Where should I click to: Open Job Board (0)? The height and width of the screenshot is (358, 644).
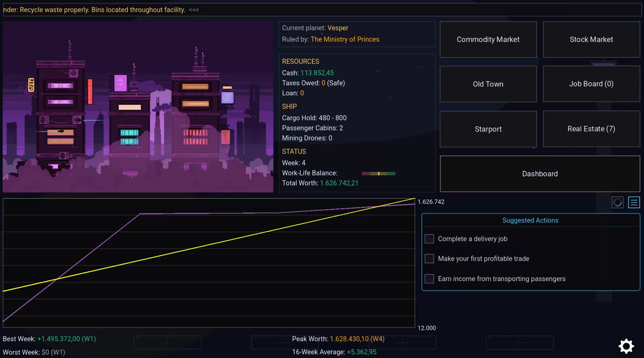(x=591, y=84)
